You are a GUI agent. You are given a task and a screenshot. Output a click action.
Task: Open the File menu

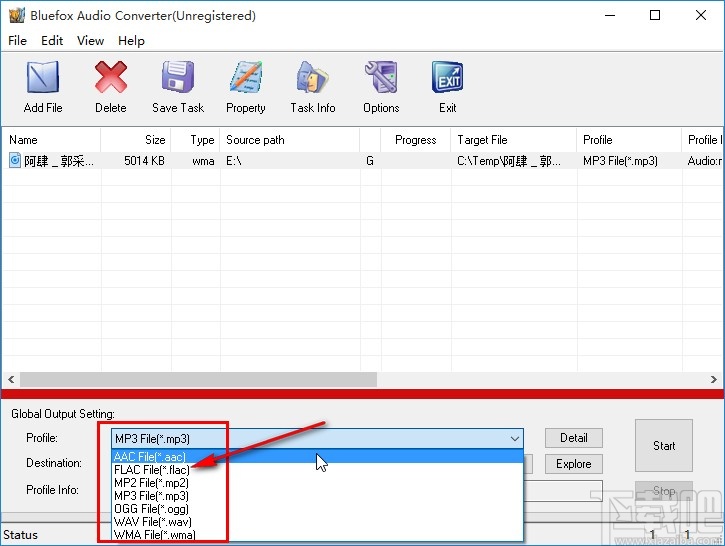tap(18, 41)
